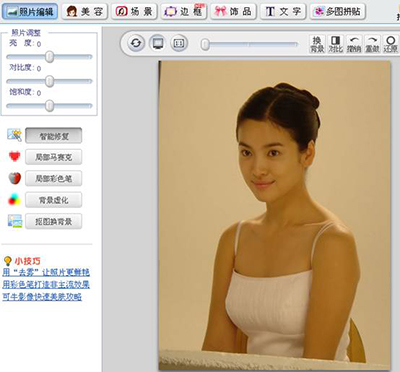Click the 背景虚化 background blur button
The width and height of the screenshot is (400, 372).
click(x=53, y=200)
